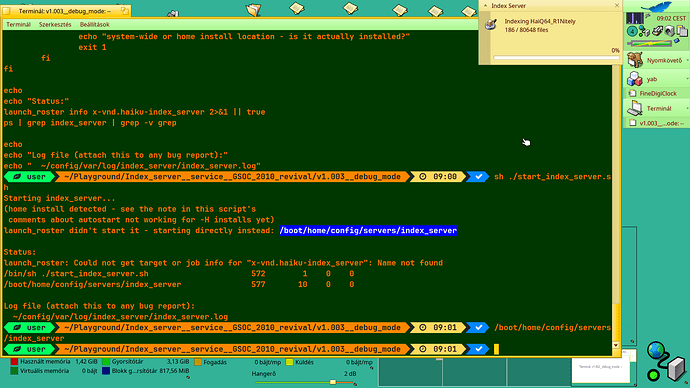Expand the yab entry arrow
This screenshot has width=690, height=388.
(687, 79)
